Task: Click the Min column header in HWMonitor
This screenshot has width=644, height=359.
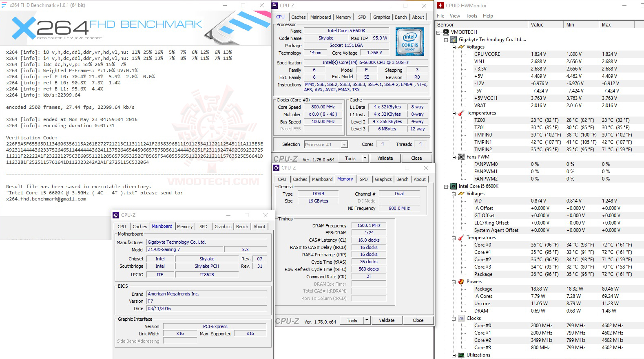Action: pyautogui.click(x=581, y=24)
